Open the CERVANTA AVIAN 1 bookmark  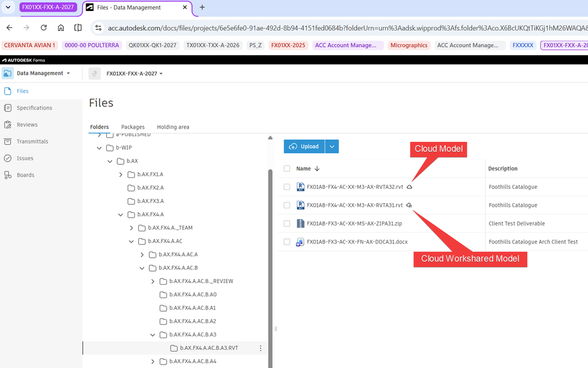[30, 45]
